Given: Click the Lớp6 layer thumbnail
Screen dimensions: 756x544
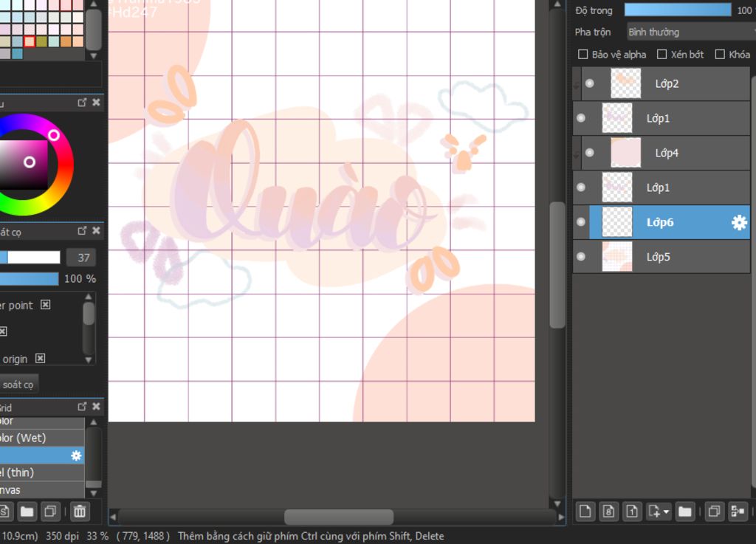Looking at the screenshot, I should (x=617, y=222).
